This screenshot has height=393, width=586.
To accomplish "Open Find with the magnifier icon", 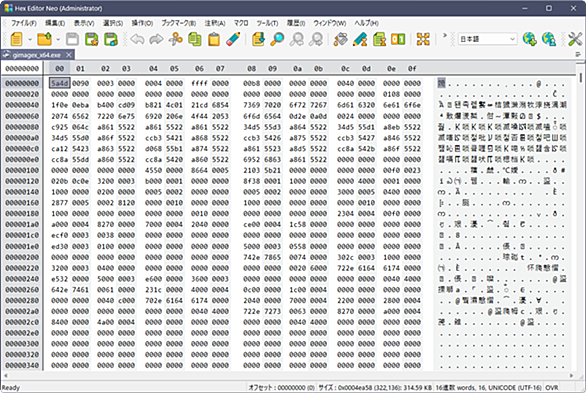I will click(277, 39).
